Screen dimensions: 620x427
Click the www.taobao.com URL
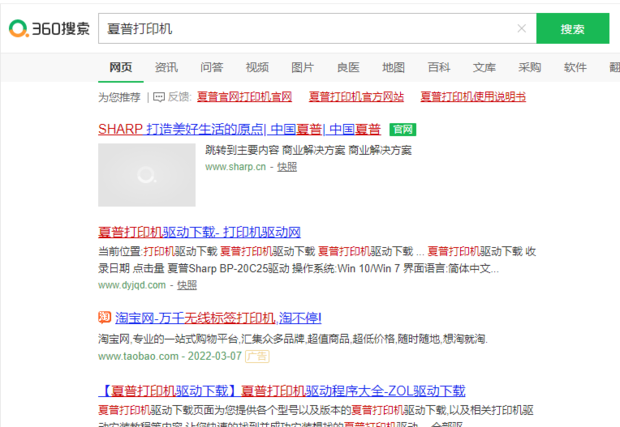(138, 356)
